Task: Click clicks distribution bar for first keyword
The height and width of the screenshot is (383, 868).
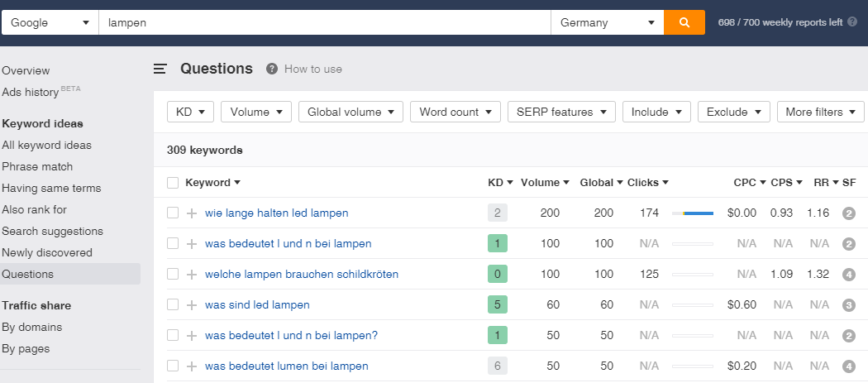Action: [x=692, y=213]
